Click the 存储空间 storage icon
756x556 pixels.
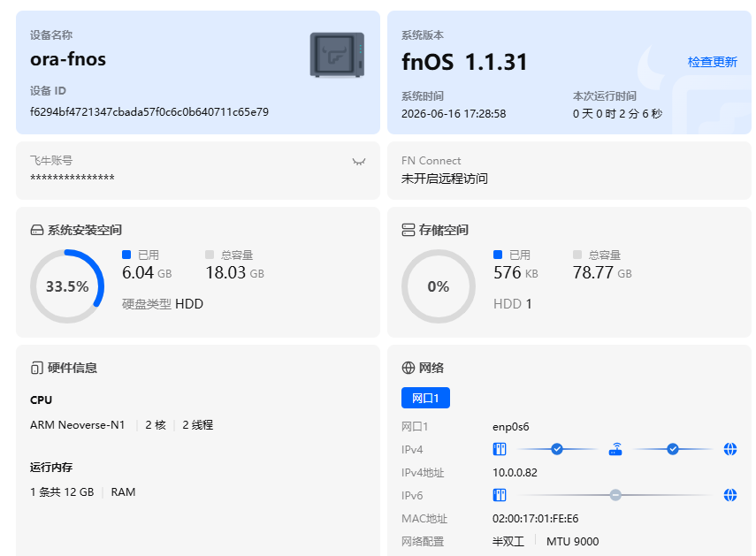(x=408, y=231)
